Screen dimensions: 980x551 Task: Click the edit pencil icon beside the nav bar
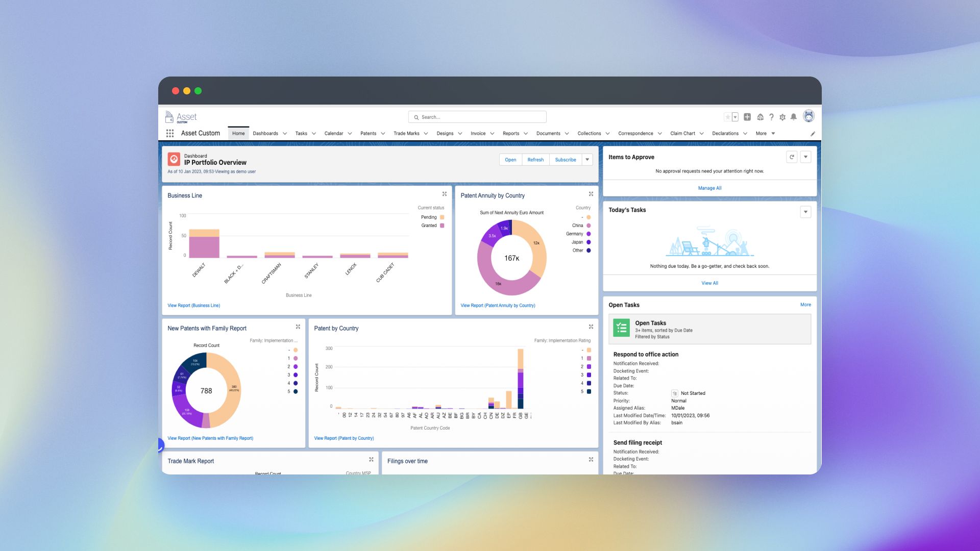coord(813,134)
